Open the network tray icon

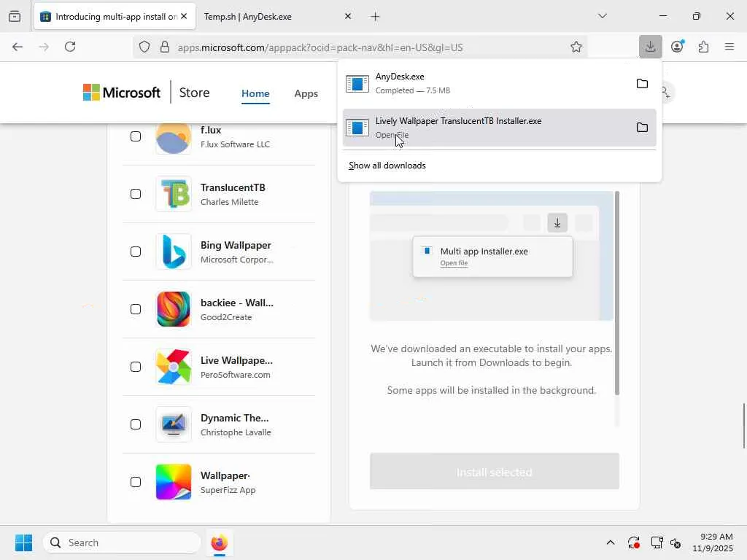pyautogui.click(x=657, y=542)
